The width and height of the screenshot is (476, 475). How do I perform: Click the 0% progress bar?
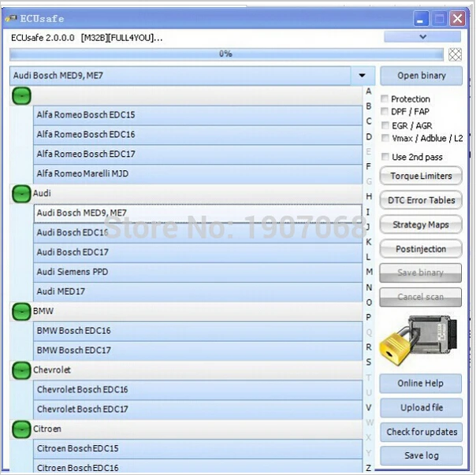click(x=226, y=54)
